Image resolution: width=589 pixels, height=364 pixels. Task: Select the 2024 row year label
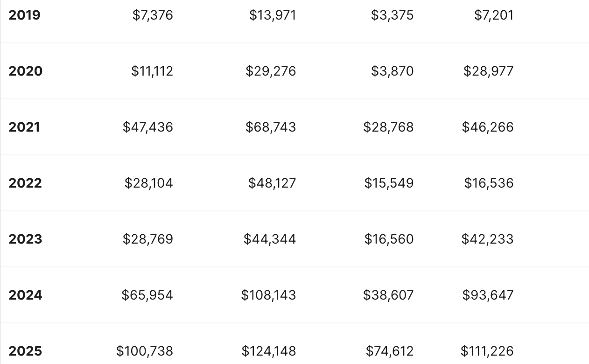pos(25,295)
